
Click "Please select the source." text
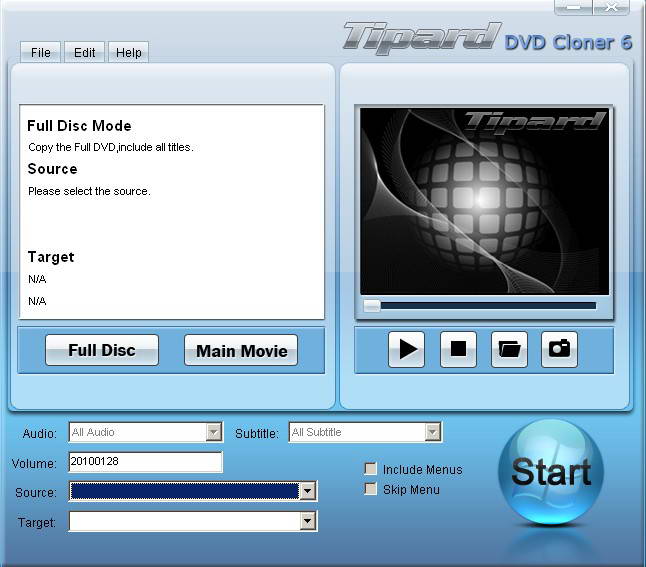89,191
